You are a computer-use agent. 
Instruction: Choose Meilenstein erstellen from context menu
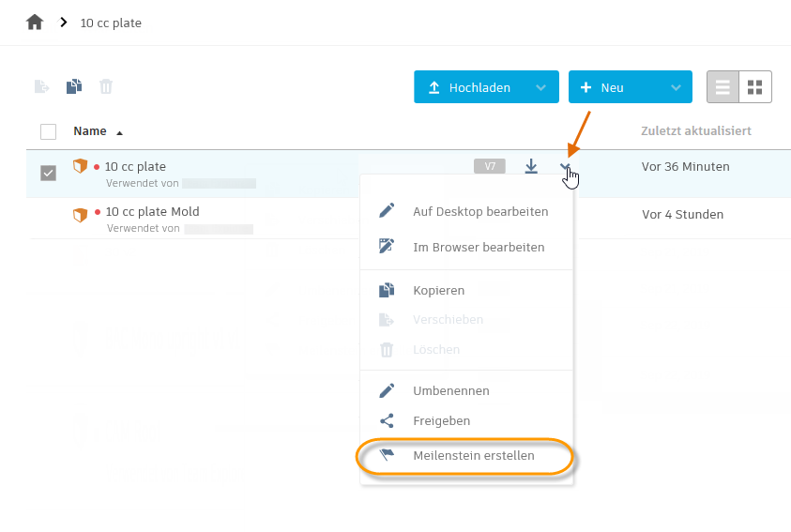(x=473, y=456)
